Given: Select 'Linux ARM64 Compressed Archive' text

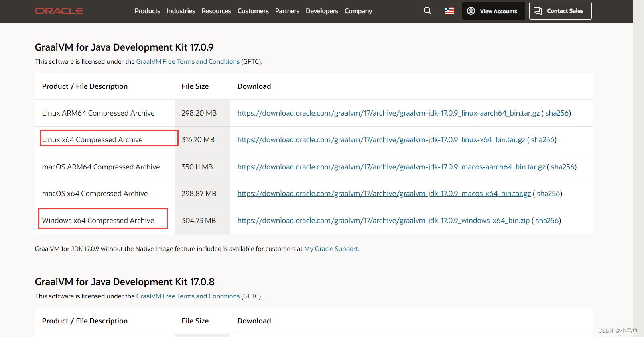Looking at the screenshot, I should 98,113.
